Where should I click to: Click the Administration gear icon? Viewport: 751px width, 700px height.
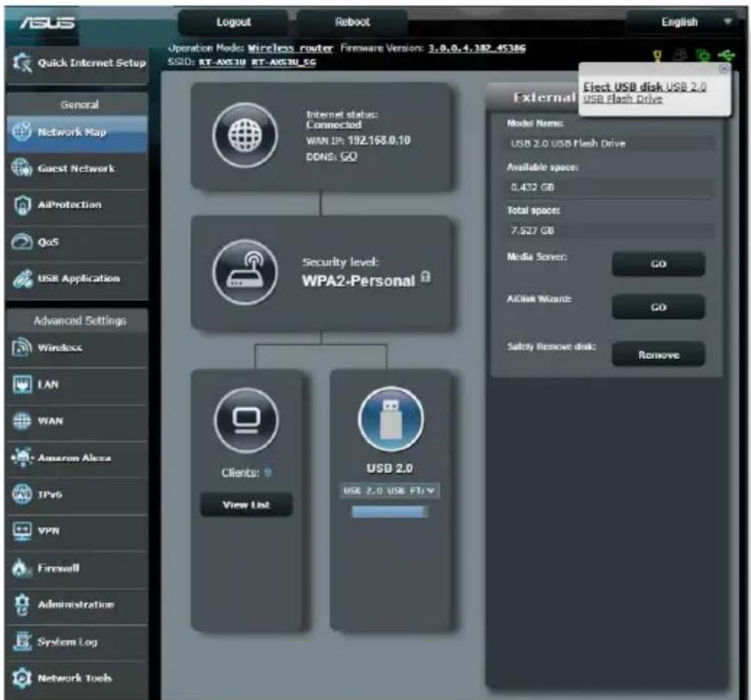click(22, 605)
